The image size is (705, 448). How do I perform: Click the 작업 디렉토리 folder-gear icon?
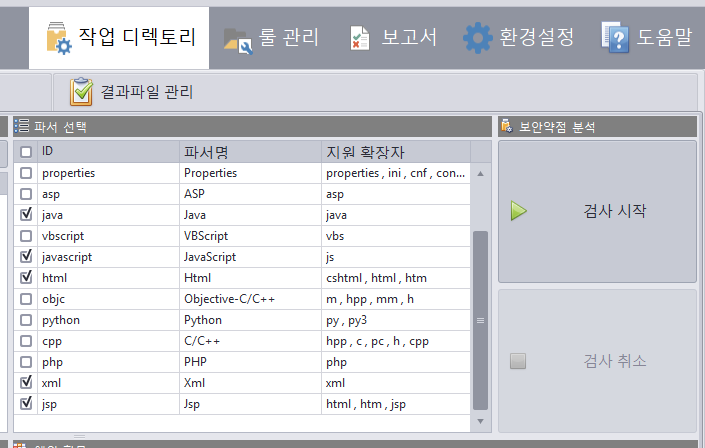tap(58, 38)
